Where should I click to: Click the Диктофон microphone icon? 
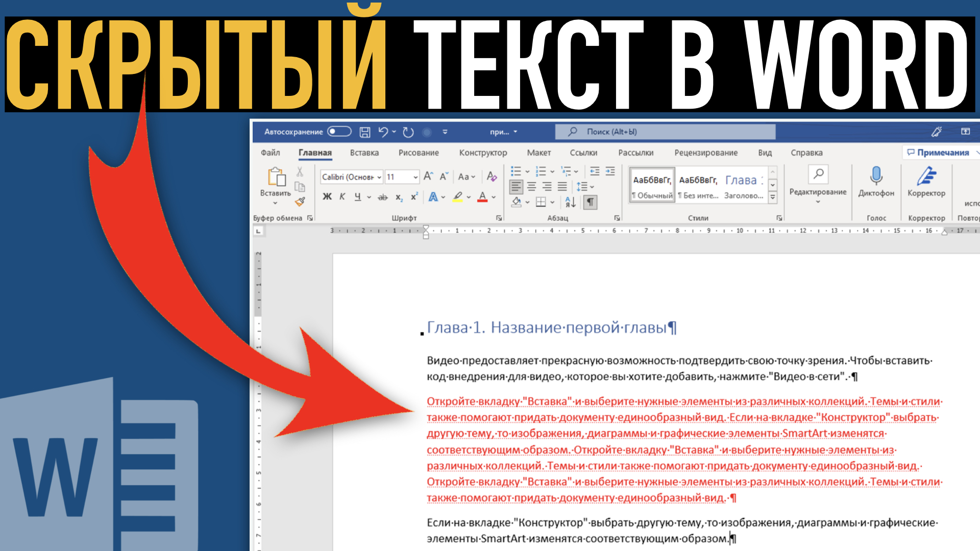point(876,177)
